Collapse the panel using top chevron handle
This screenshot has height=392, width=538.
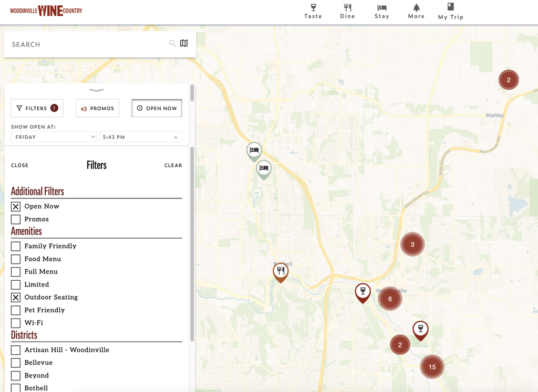[x=97, y=90]
